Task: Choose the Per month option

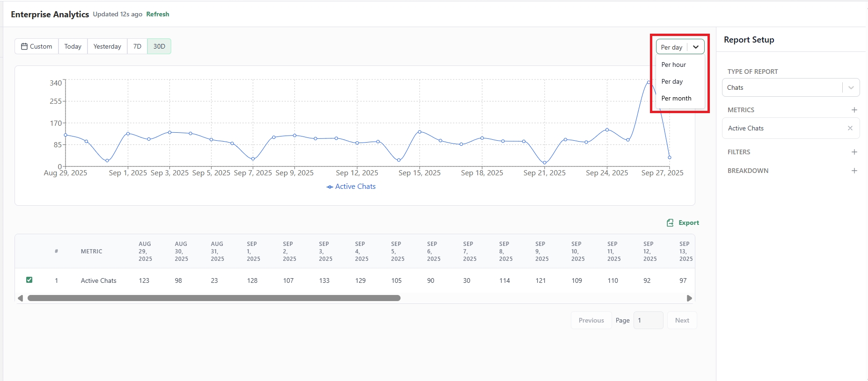Action: coord(676,98)
